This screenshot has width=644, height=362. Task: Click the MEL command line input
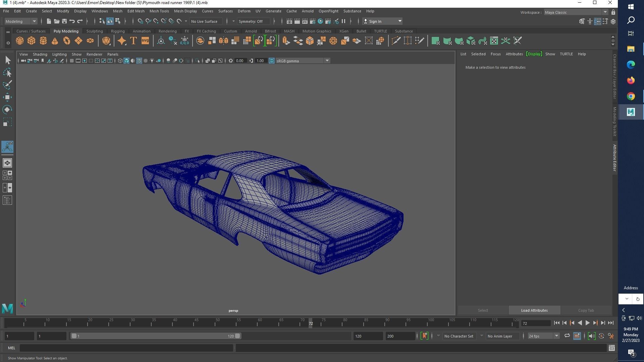(126, 348)
